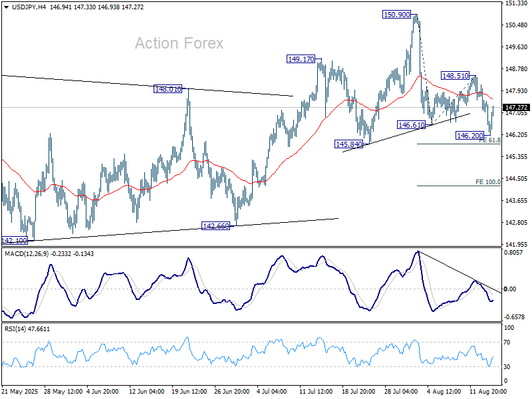
Task: Click the -0.6578 MACD scale value
Action: [x=514, y=317]
